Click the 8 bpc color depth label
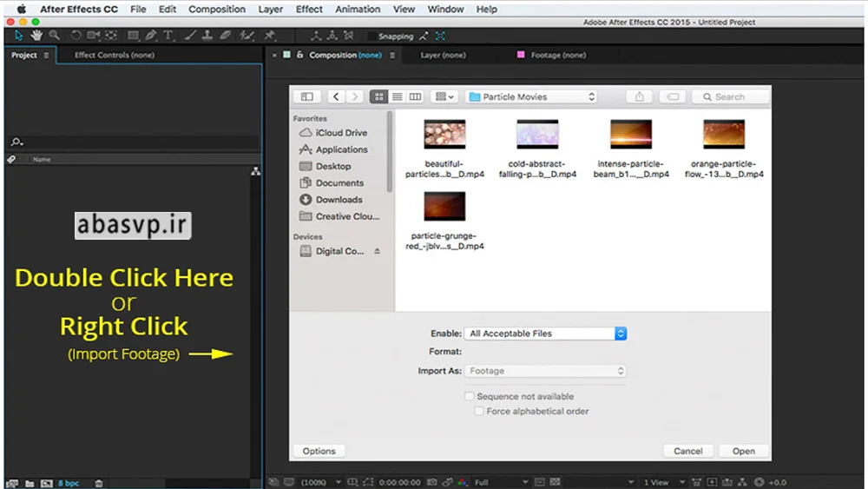This screenshot has width=868, height=489. click(x=68, y=483)
